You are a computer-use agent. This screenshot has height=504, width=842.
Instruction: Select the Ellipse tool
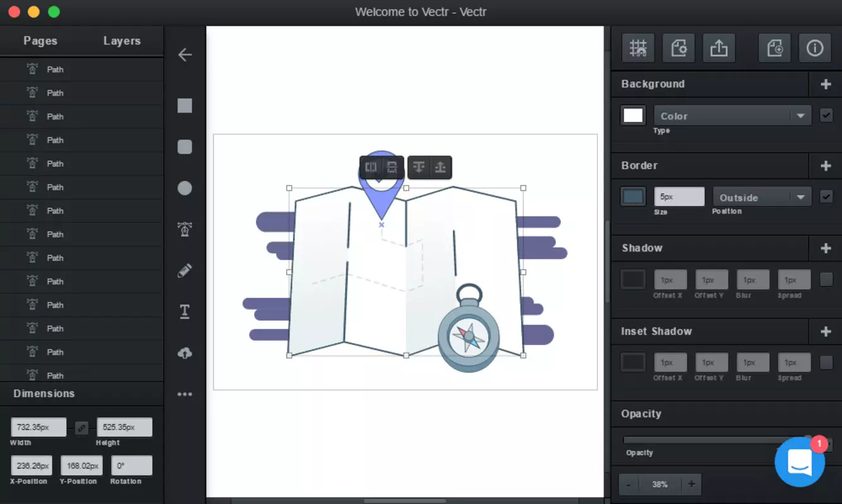point(185,188)
